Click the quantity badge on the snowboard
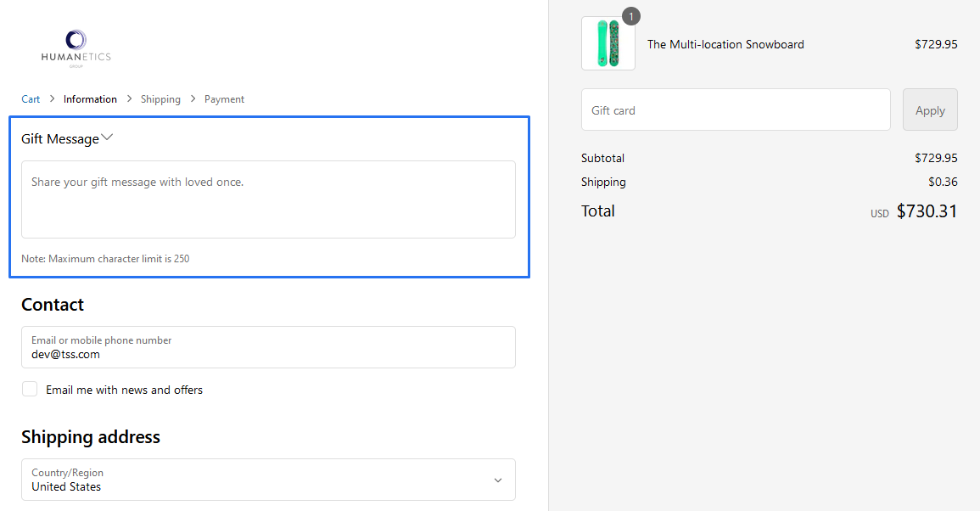Screen dimensions: 980x511 tap(630, 16)
